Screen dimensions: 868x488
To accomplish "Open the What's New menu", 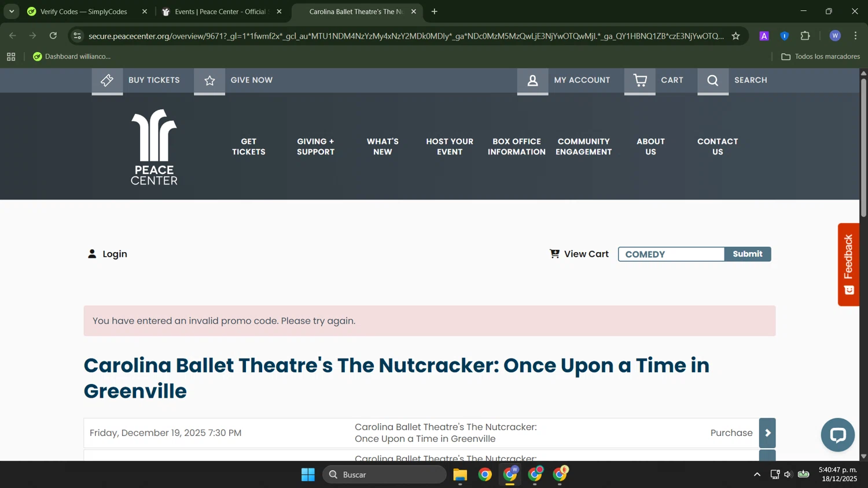I will point(382,147).
